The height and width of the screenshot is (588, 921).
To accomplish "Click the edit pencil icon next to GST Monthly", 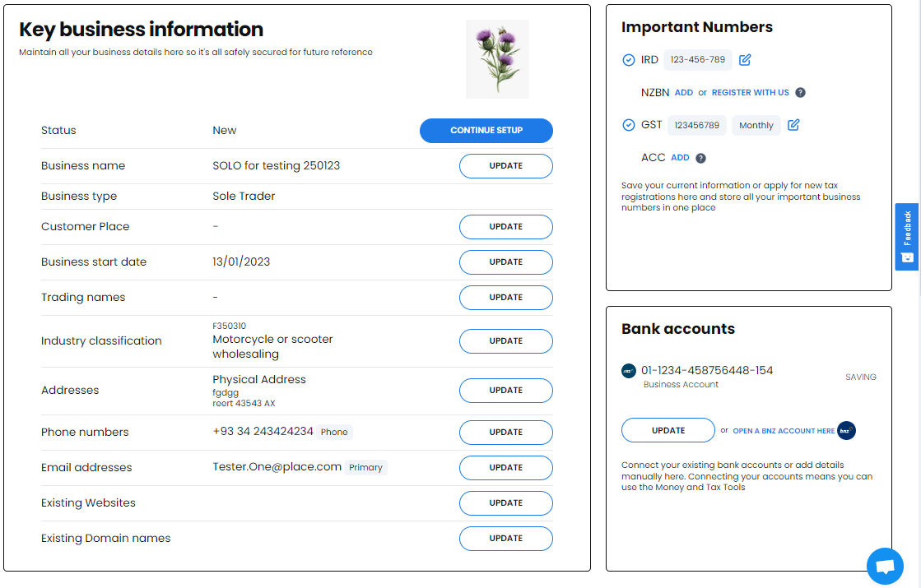I will [793, 125].
